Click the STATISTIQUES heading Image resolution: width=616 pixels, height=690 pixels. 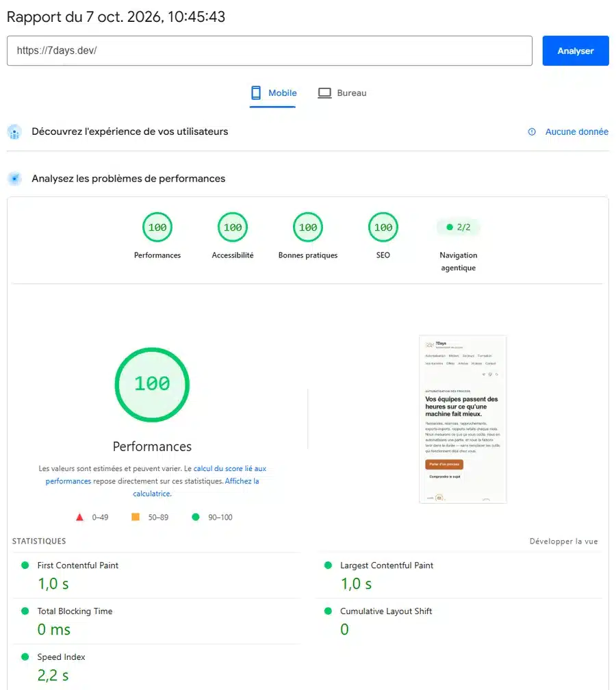[x=39, y=541]
